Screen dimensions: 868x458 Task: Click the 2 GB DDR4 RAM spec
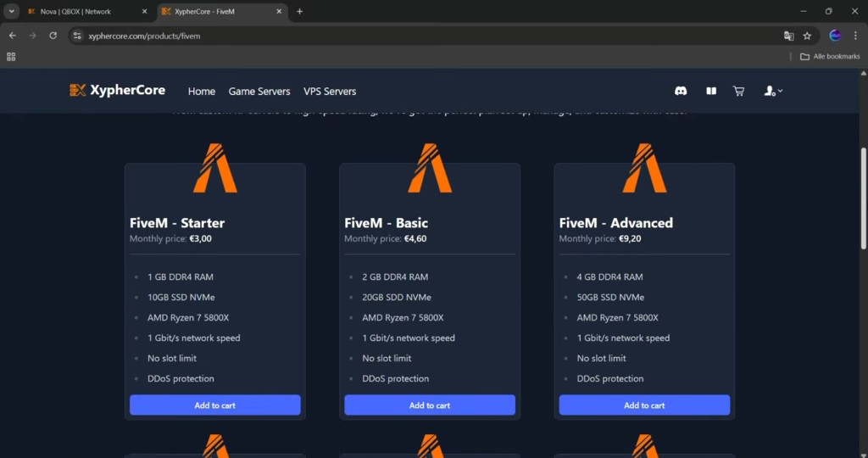click(395, 276)
